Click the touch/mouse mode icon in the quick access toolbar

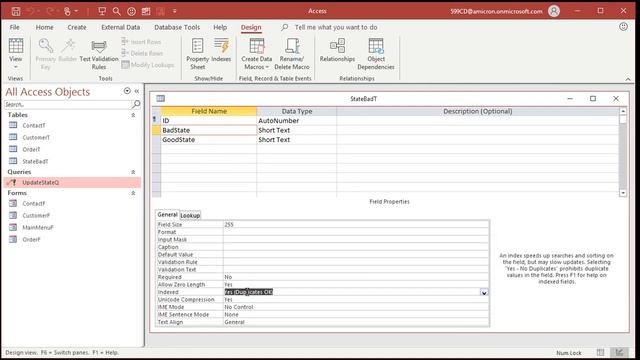pos(67,11)
